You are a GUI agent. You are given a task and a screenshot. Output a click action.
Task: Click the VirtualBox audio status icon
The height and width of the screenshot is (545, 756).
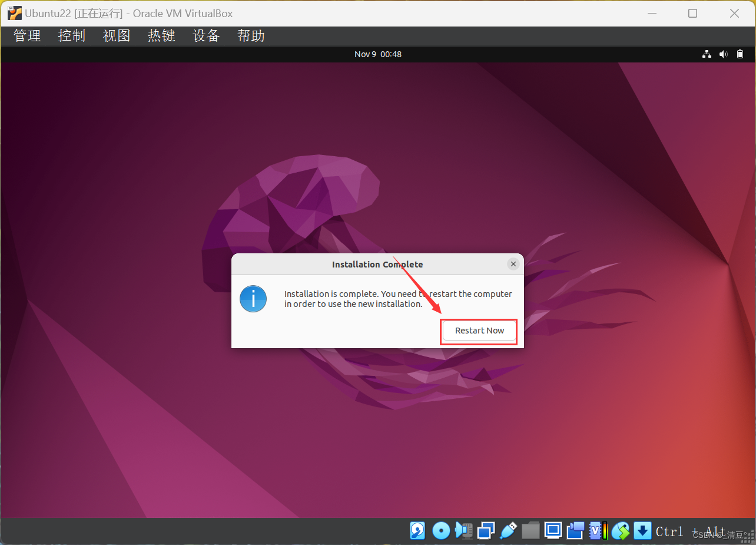(464, 531)
